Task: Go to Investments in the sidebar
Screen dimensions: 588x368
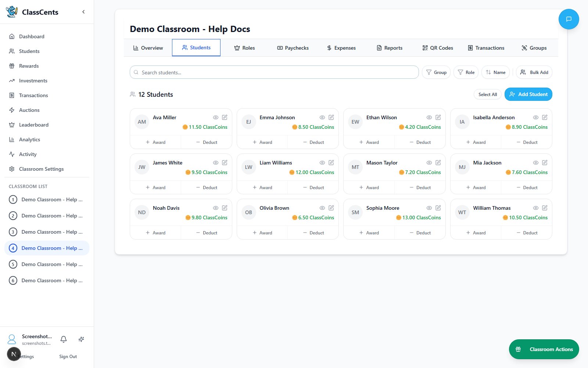Action: click(x=47, y=81)
